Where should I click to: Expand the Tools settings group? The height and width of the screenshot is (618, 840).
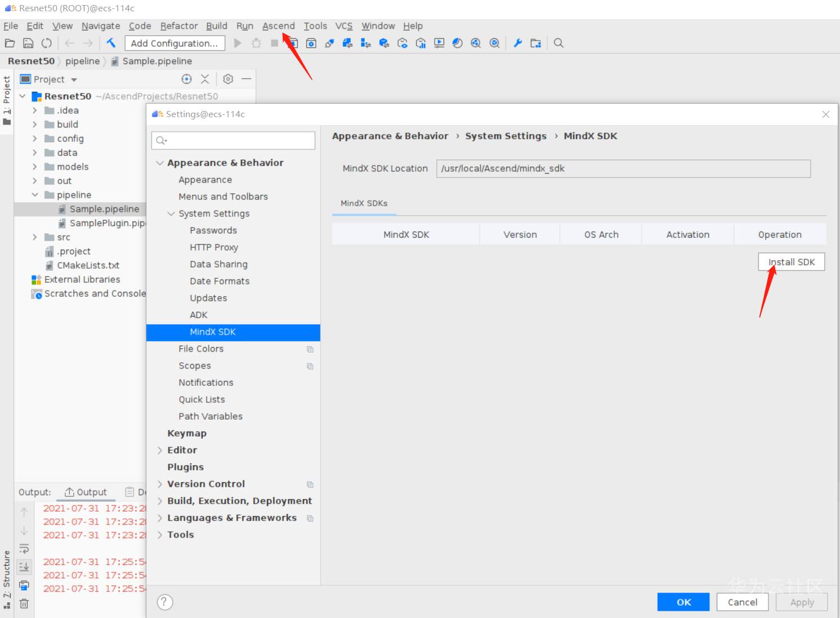[160, 535]
